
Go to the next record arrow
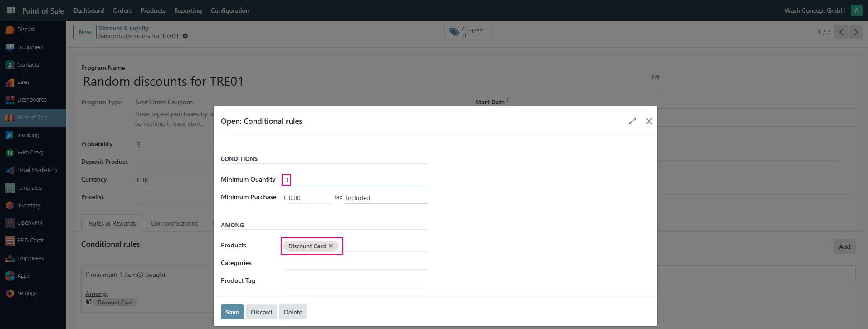point(856,32)
